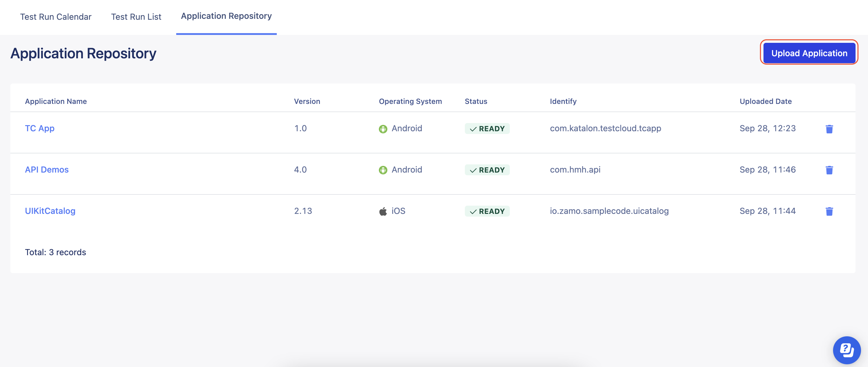Switch to the Test Run List tab
Viewport: 868px width, 367px height.
pos(136,16)
